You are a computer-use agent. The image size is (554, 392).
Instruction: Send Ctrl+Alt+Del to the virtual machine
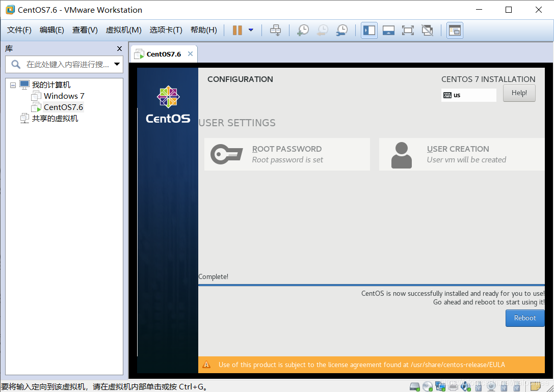coord(276,30)
